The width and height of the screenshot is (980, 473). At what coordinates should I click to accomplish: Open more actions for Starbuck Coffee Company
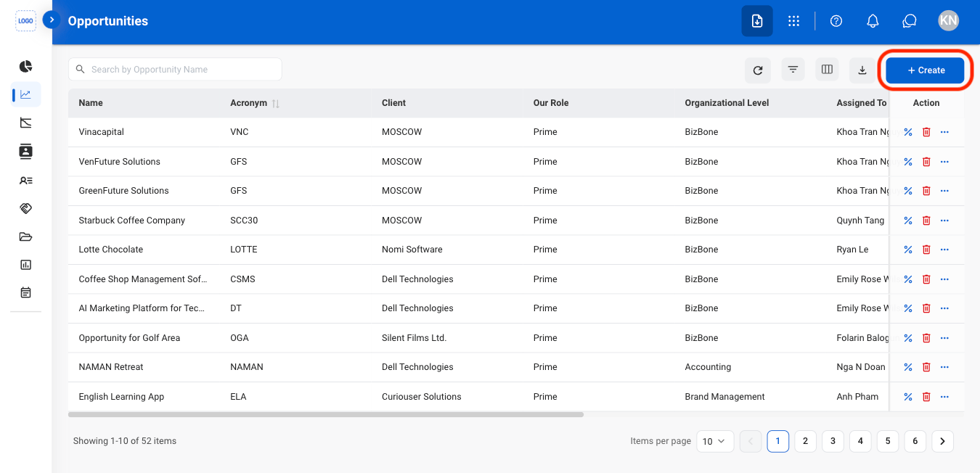pos(944,221)
